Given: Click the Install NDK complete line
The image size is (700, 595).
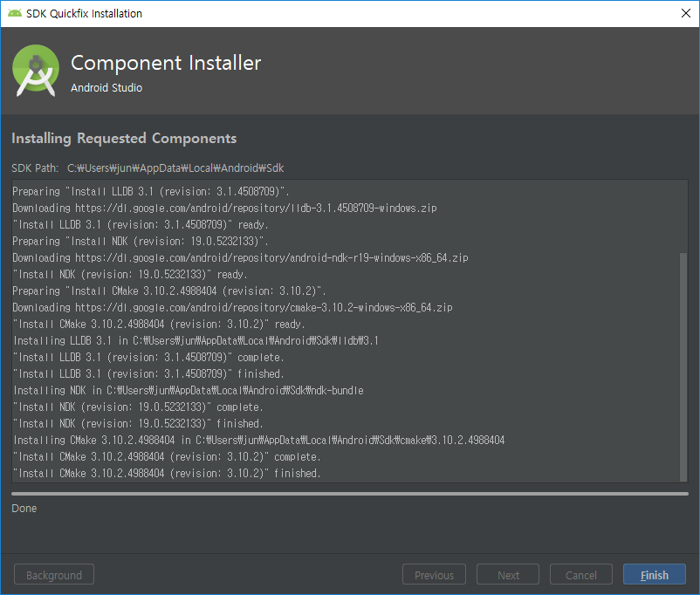Looking at the screenshot, I should [x=138, y=407].
